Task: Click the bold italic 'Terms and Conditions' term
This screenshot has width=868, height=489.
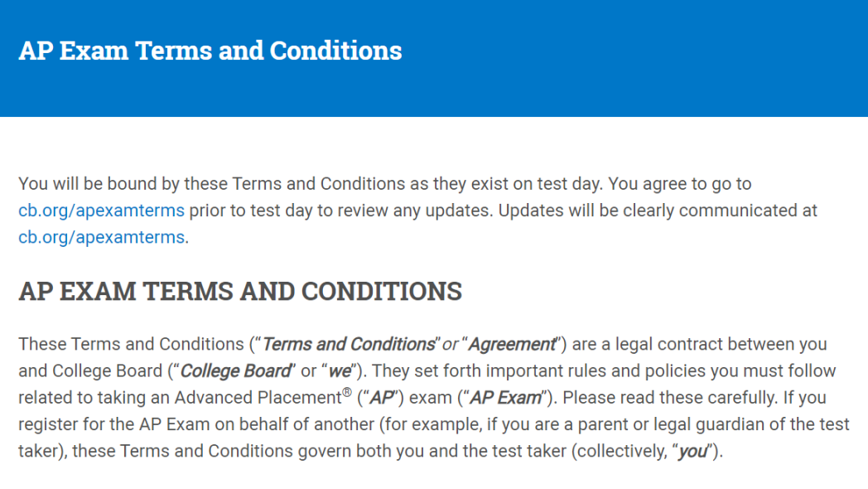Action: click(348, 345)
